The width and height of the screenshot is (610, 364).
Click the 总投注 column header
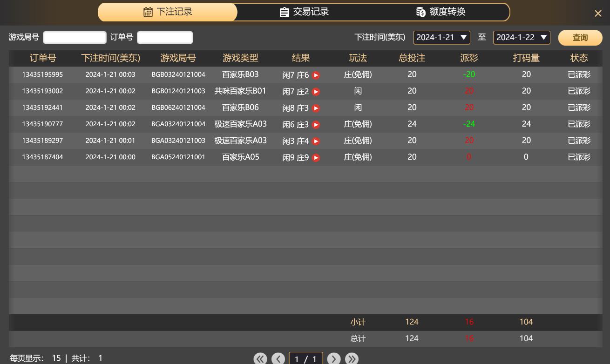click(x=412, y=58)
